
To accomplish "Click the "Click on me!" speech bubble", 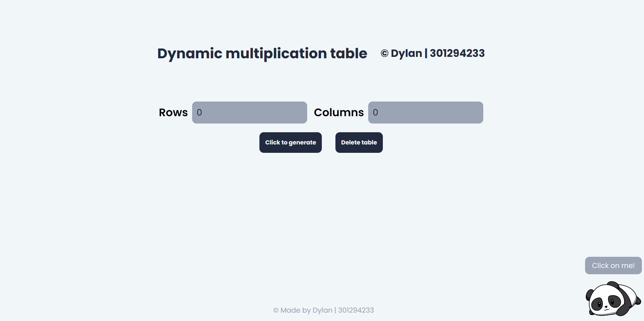I will 613,266.
